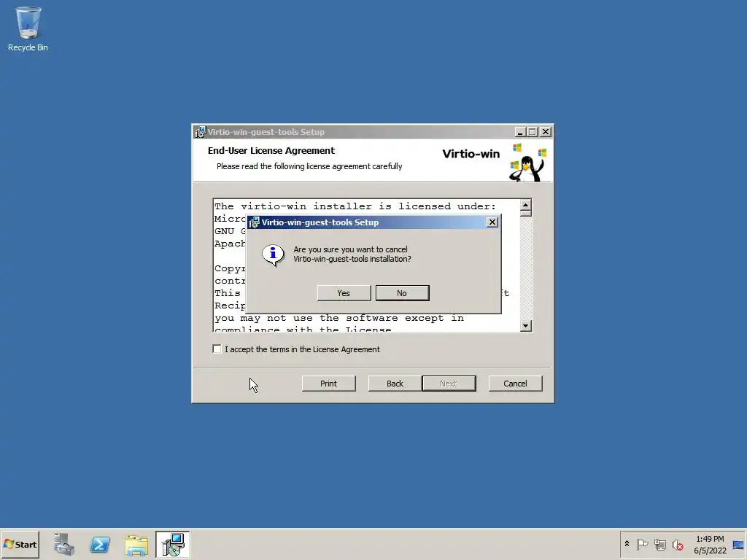Viewport: 747px width, 560px height.
Task: Click Cancel in the setup window
Action: tap(516, 384)
